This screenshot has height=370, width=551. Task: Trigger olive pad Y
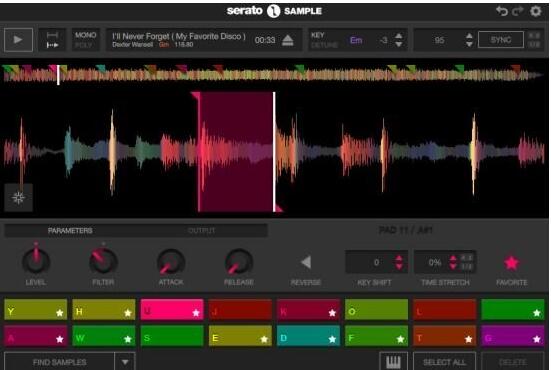[35, 310]
